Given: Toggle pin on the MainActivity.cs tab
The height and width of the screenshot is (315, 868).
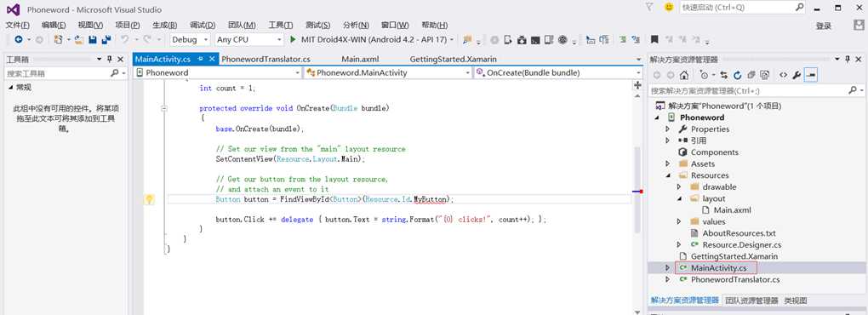Looking at the screenshot, I should [200, 59].
